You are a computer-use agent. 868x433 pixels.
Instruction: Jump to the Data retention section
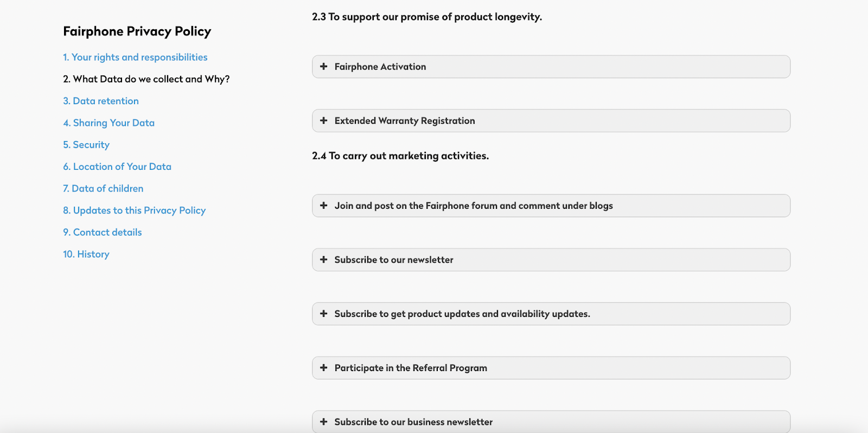[101, 101]
